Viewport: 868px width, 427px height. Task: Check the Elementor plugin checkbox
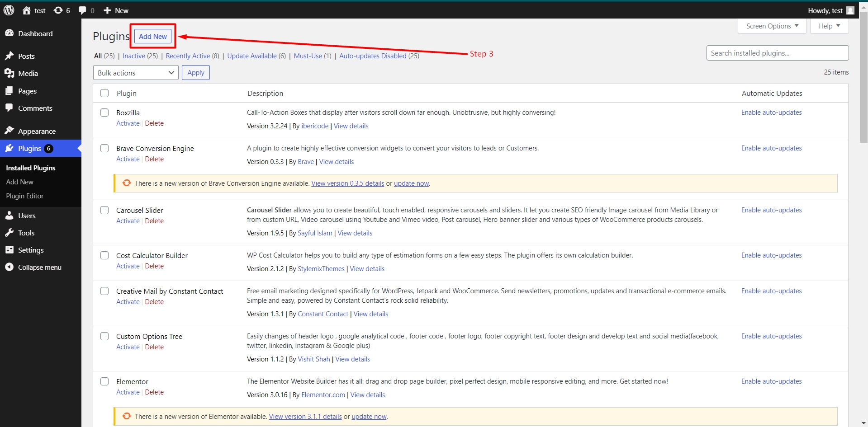coord(104,381)
